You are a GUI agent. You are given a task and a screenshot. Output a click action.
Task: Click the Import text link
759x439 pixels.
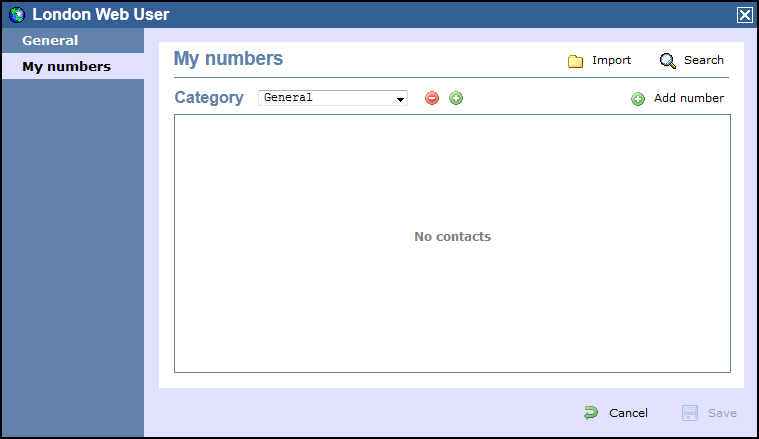(611, 60)
